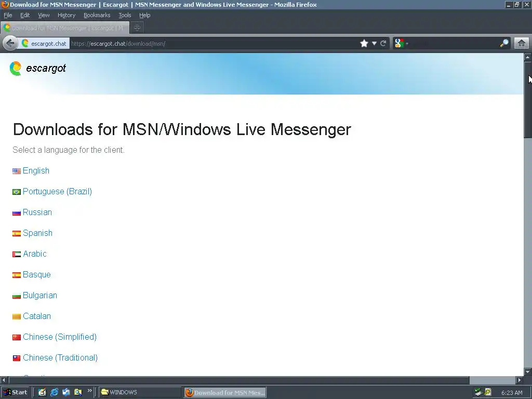This screenshot has width=532, height=399.
Task: Switch to the WINDOWS folder taskbar button
Action: (140, 392)
